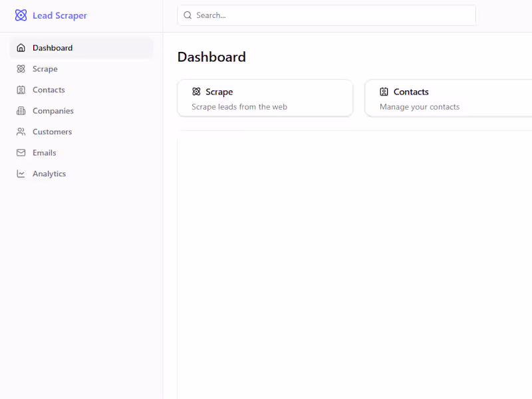Screen dimensions: 532x399
Task: Click the Contacts icon in the sidebar
Action: click(x=21, y=90)
